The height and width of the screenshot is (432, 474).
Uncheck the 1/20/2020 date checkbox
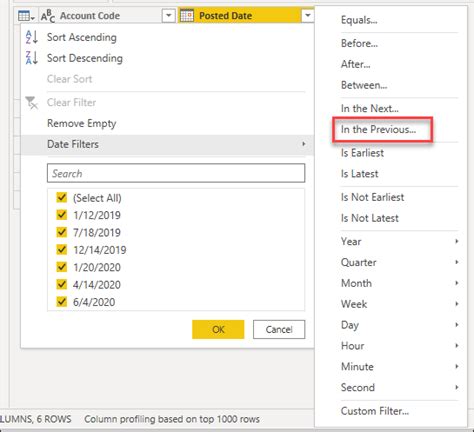[62, 267]
